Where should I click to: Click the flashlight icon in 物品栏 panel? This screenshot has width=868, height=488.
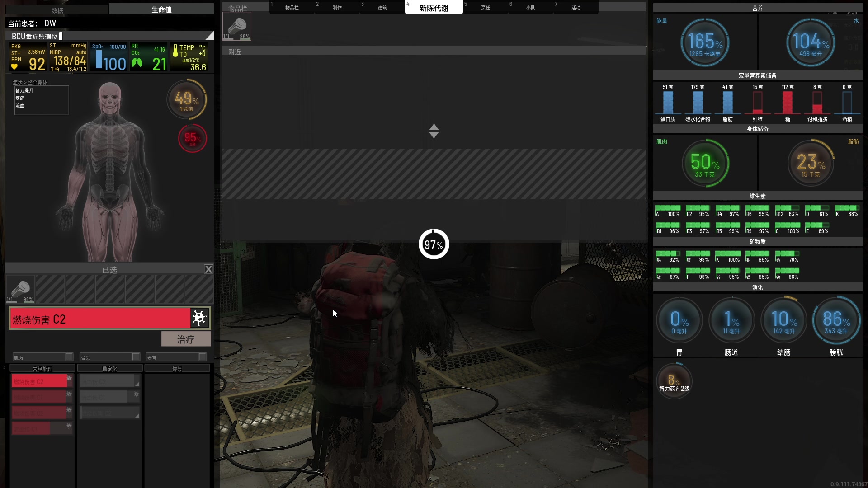(237, 26)
